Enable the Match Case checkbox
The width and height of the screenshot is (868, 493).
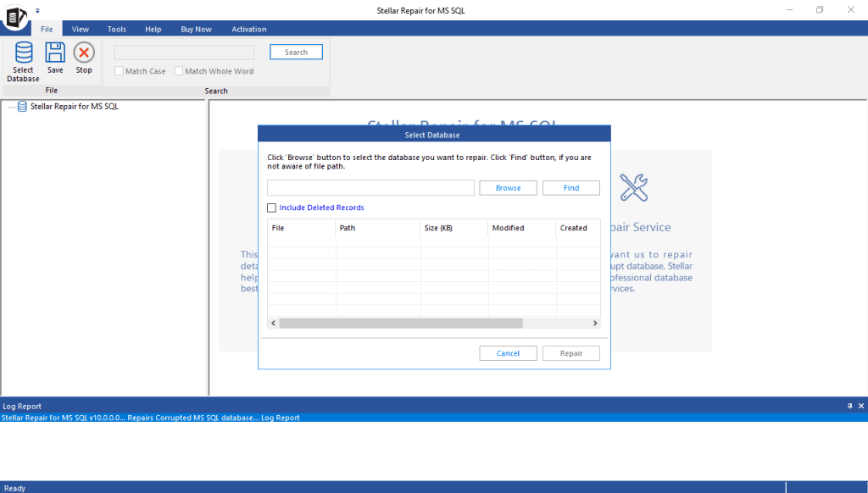click(x=119, y=71)
